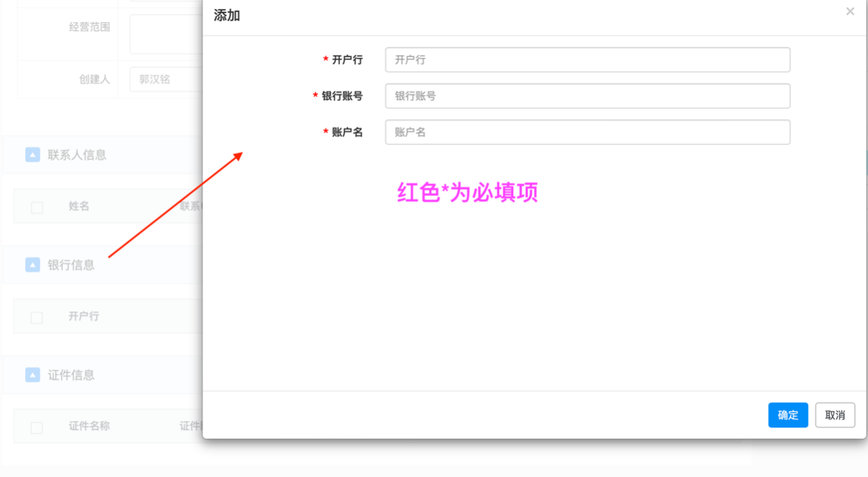Image resolution: width=868 pixels, height=477 pixels.
Task: Collapse 银行信息 section via its arrow icon
Action: point(33,265)
